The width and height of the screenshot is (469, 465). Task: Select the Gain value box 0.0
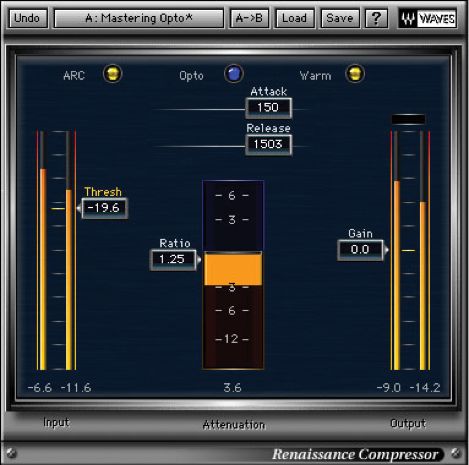tap(360, 249)
